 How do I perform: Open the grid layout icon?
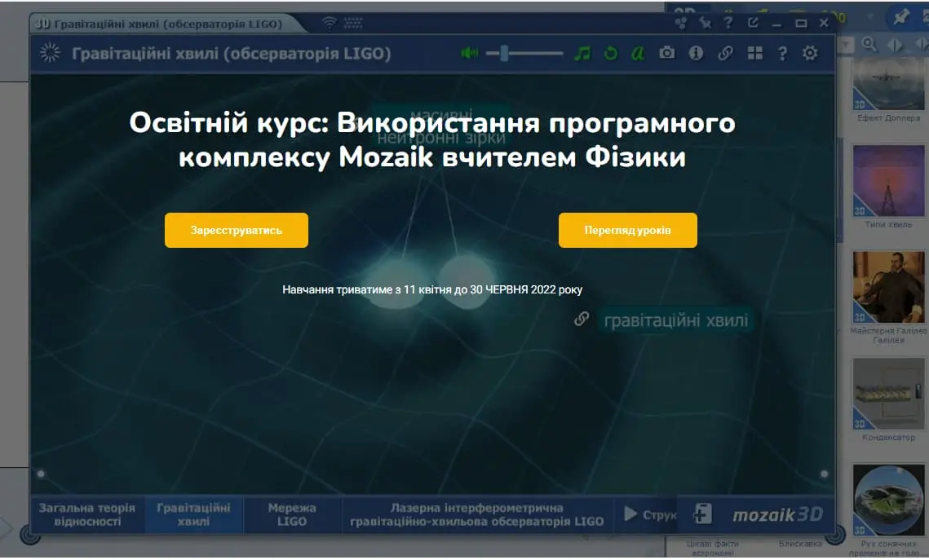coord(754,53)
